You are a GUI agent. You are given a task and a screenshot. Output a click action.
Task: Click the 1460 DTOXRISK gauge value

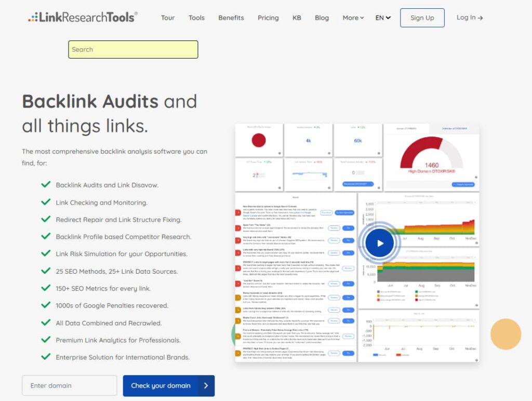pos(432,165)
